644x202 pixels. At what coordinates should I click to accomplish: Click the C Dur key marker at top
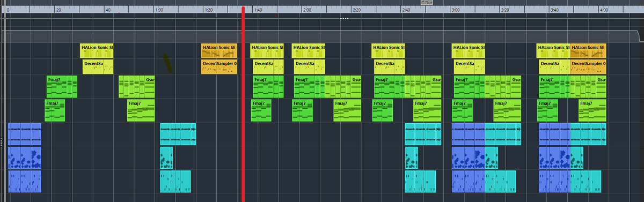click(427, 3)
